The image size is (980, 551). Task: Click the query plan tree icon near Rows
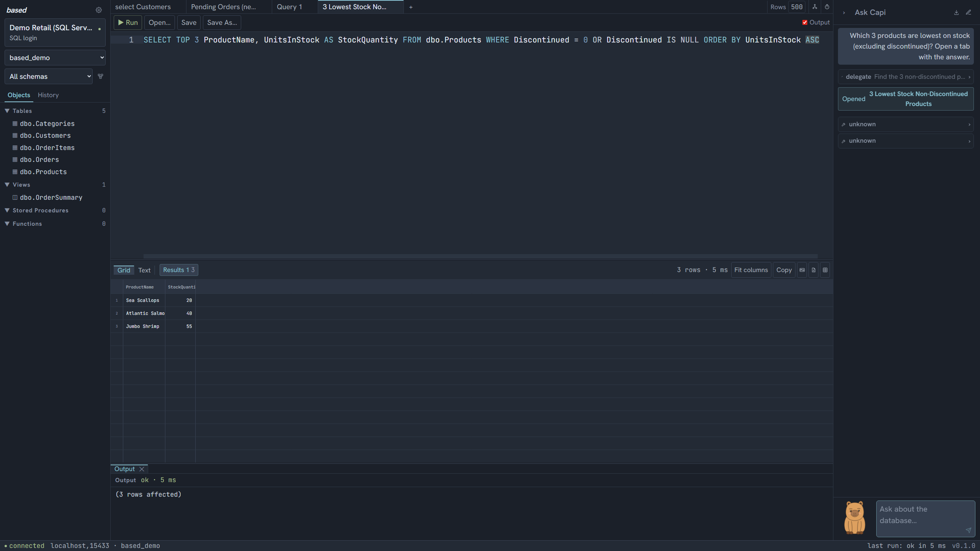(815, 7)
